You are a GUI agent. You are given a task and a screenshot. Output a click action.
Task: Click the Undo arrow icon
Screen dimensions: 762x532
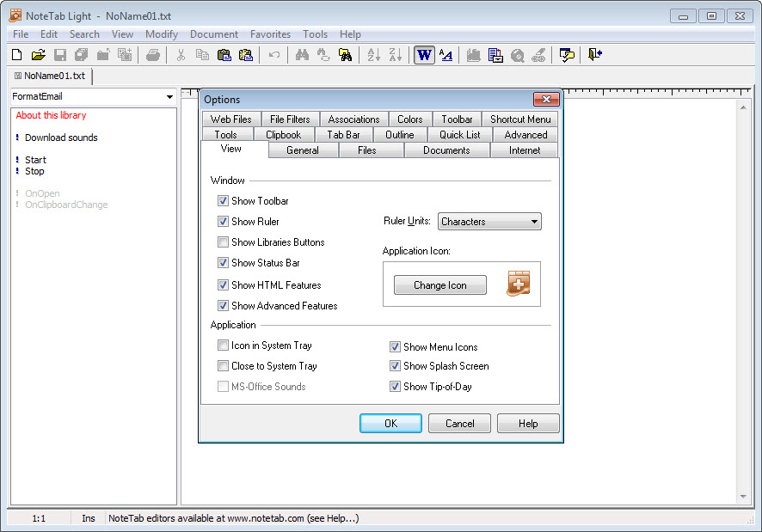pos(274,55)
